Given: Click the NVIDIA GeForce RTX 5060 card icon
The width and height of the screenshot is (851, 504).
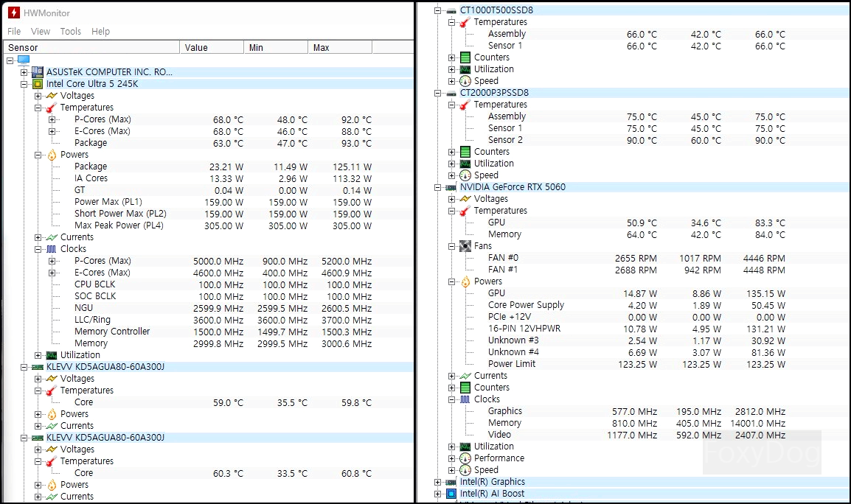Looking at the screenshot, I should [x=451, y=187].
